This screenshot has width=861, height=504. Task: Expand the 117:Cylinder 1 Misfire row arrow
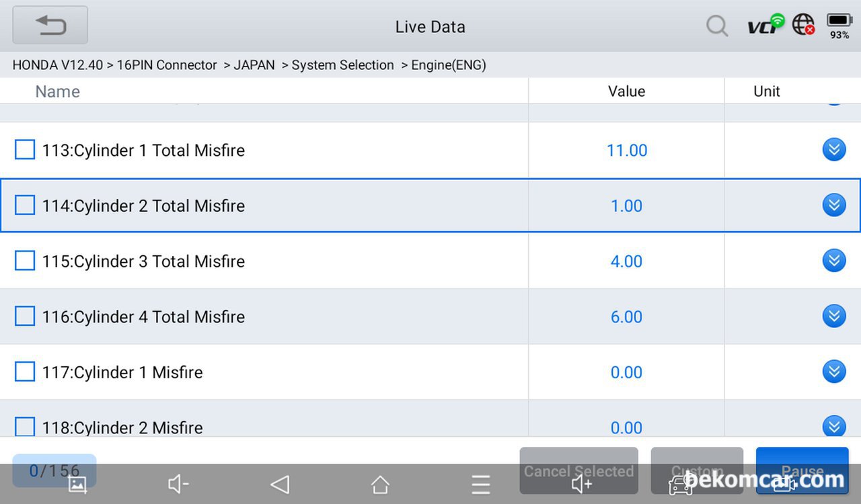[x=833, y=372]
